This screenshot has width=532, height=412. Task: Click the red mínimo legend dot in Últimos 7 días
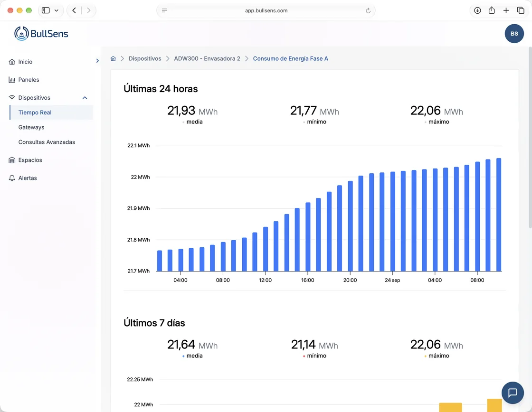304,356
